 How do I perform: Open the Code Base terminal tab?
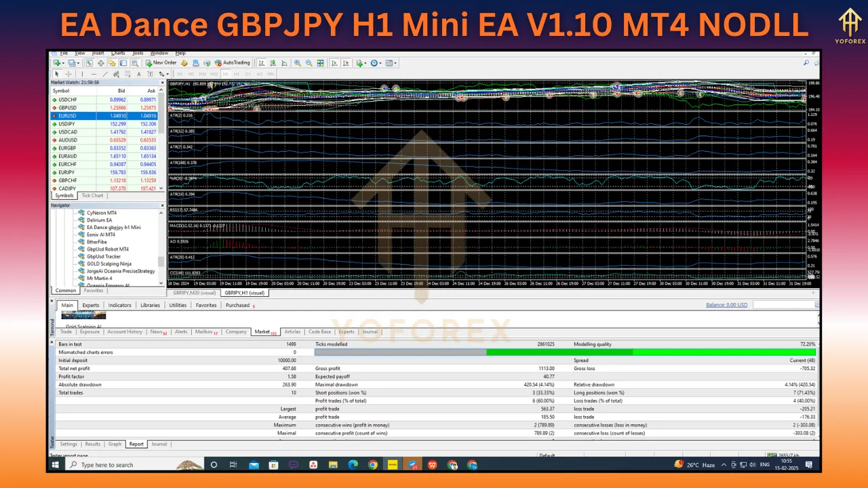tap(320, 332)
